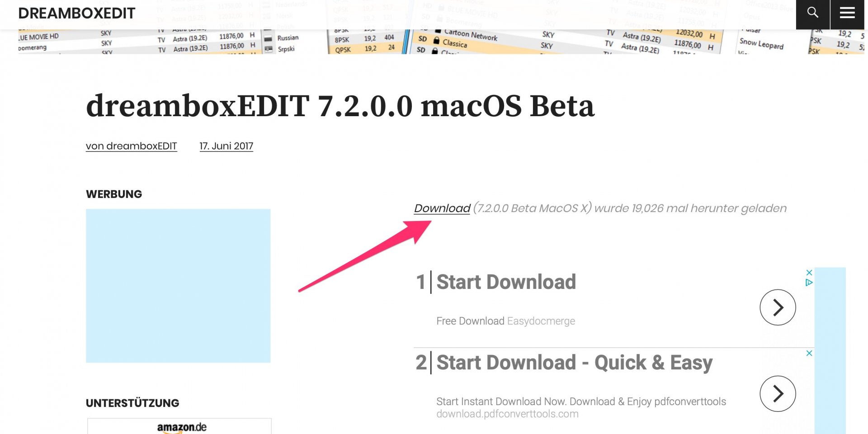Click 'Start Download - Quick & Easy' ad headline
Image resolution: width=868 pixels, height=434 pixels.
pyautogui.click(x=574, y=363)
